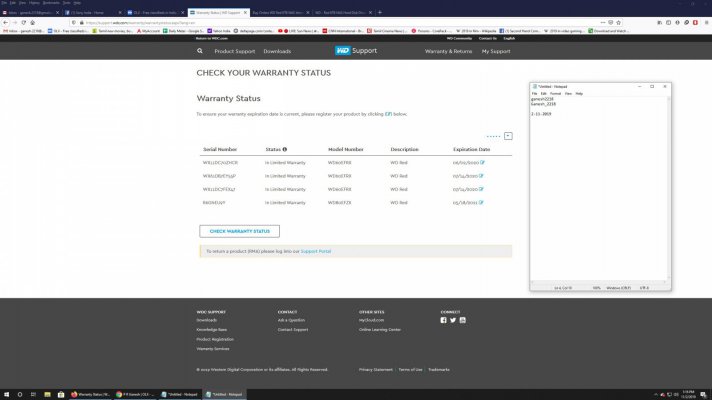The height and width of the screenshot is (400, 712).
Task: Bookmark this page with the star icon
Action: [x=618, y=22]
